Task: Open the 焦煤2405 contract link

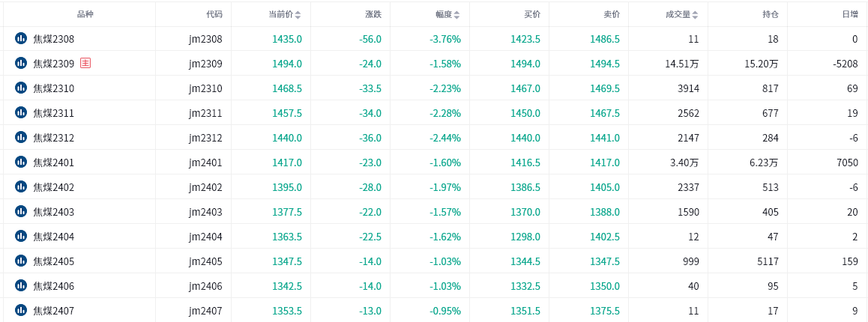Action: pyautogui.click(x=54, y=261)
